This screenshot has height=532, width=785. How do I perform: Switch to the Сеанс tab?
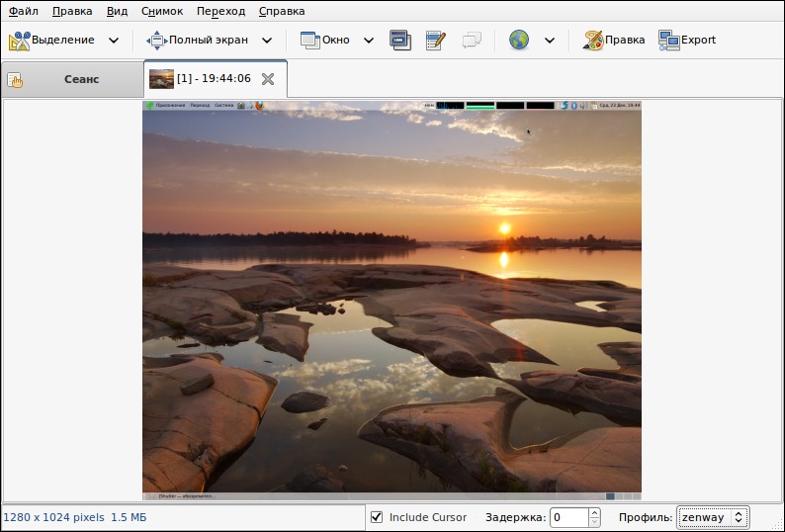(72, 79)
